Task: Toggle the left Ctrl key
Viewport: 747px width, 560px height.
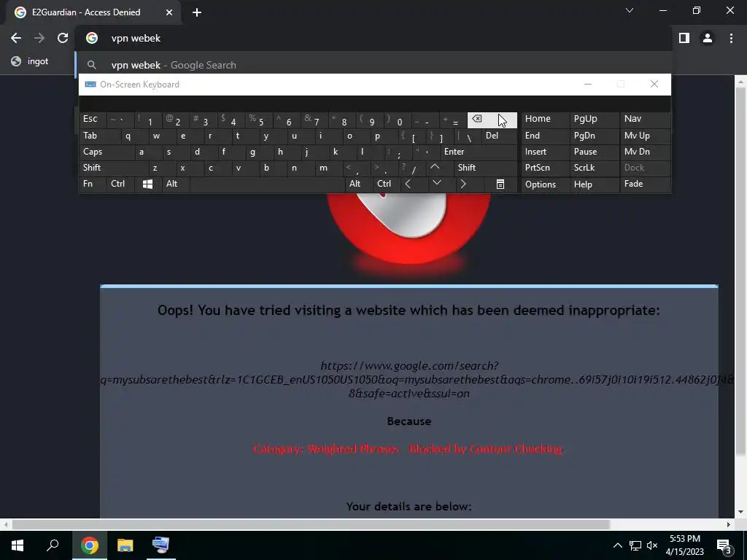Action: click(120, 184)
